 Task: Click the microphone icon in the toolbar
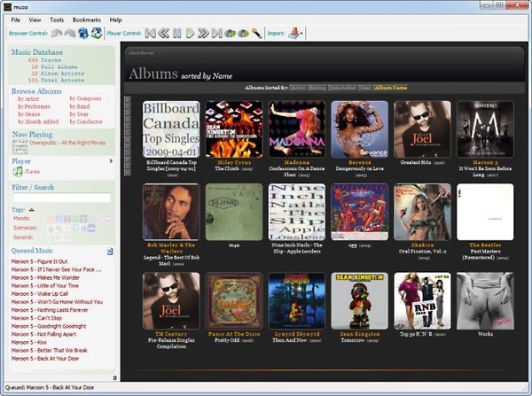point(256,34)
